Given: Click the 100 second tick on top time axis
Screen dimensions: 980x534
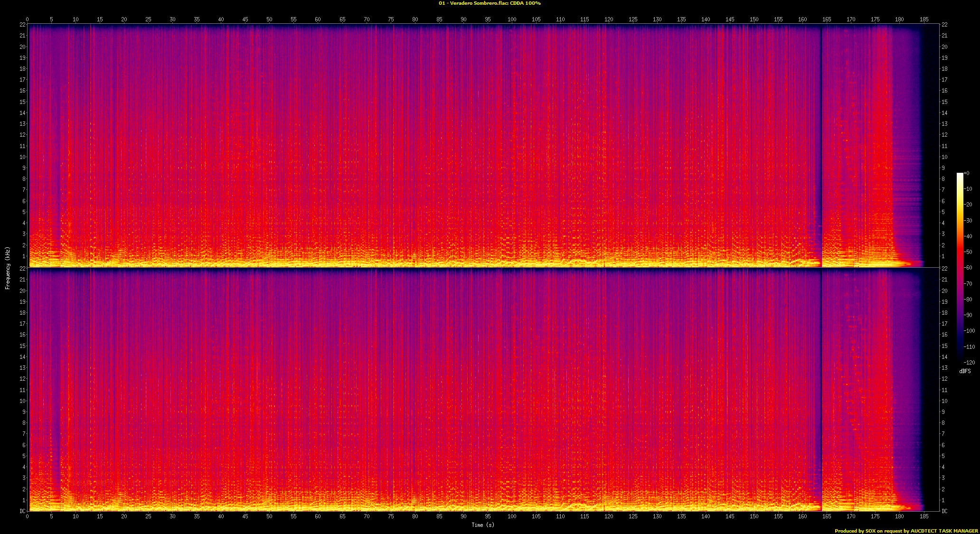Looking at the screenshot, I should [x=512, y=19].
